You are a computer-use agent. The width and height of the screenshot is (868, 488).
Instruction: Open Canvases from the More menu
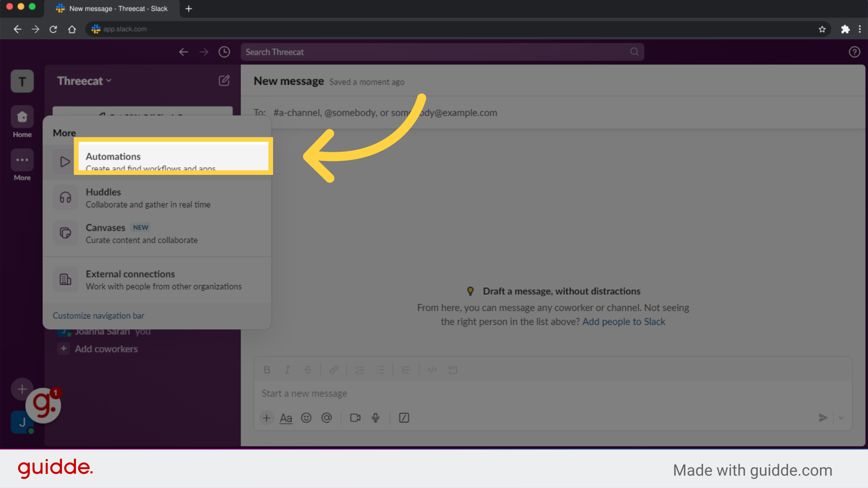click(157, 234)
